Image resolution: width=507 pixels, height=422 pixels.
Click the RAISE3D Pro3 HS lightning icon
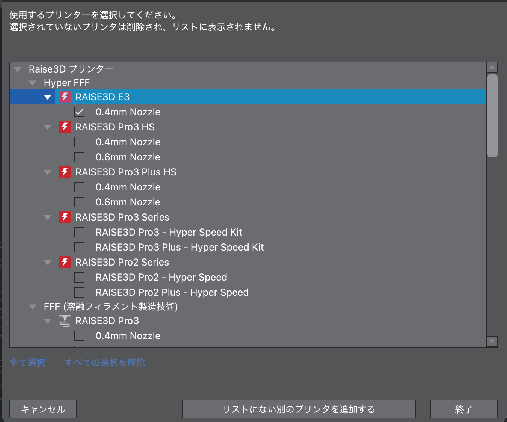click(65, 127)
